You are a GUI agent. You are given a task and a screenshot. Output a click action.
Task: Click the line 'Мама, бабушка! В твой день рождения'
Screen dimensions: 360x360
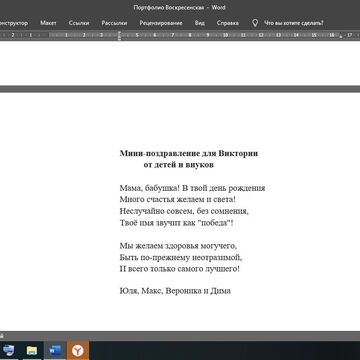[x=192, y=188]
